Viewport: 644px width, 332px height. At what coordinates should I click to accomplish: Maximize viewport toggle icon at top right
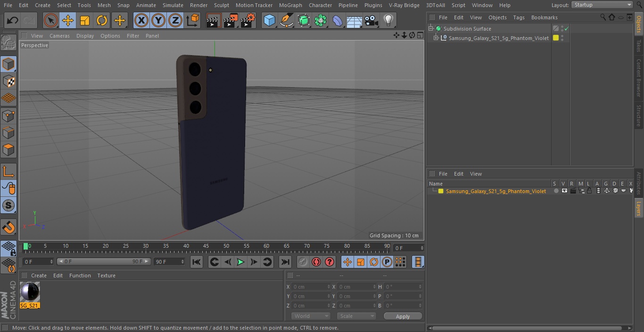(x=420, y=35)
